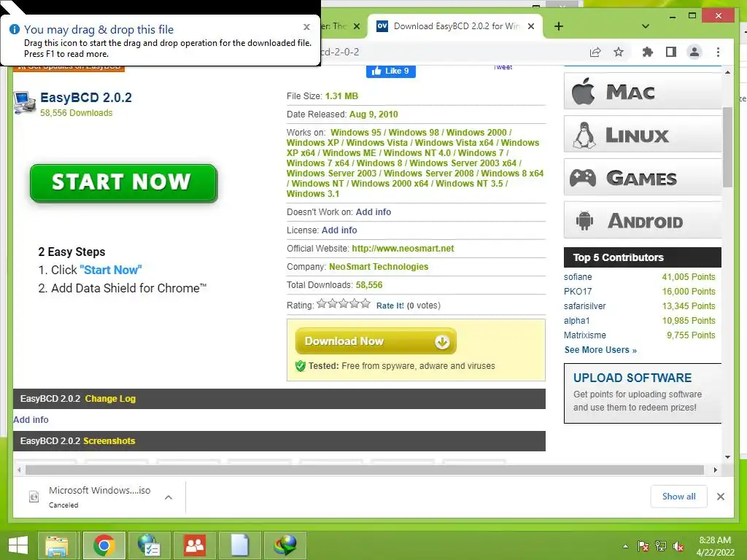
Task: Open contributor safarisilver's profile
Action: tap(585, 306)
